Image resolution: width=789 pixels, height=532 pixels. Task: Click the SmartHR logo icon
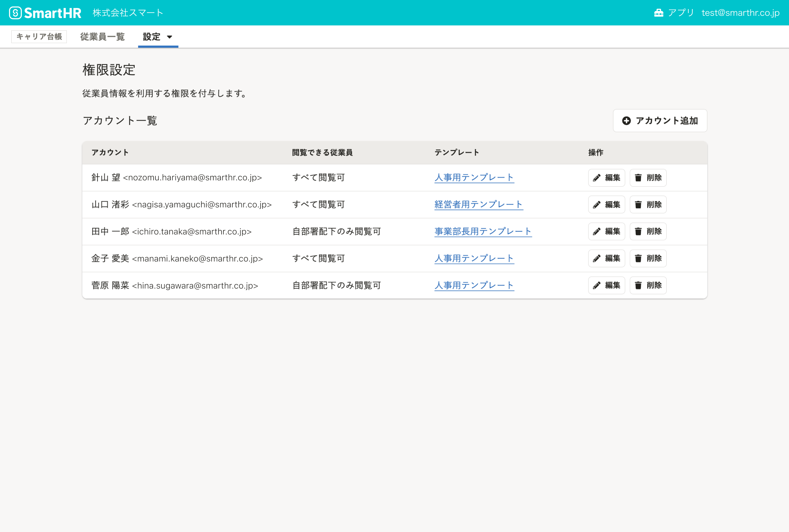(15, 13)
